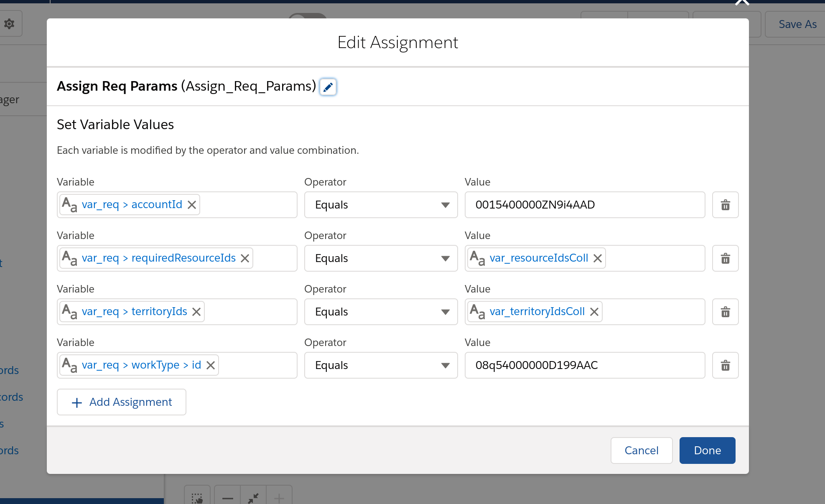Click the Save As button
825x504 pixels.
pyautogui.click(x=797, y=24)
